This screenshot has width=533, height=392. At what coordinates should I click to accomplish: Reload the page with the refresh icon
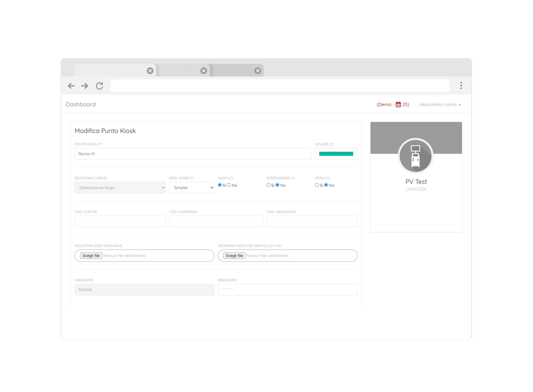point(99,86)
